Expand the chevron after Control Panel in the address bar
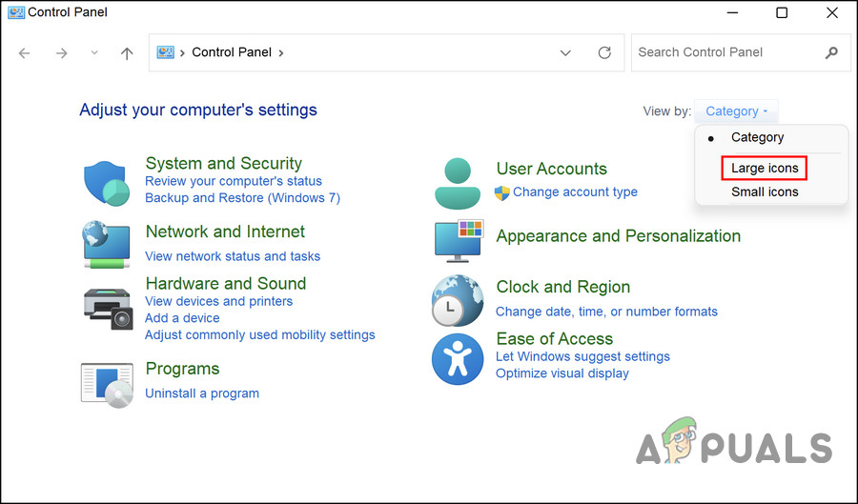858x504 pixels. pyautogui.click(x=281, y=53)
